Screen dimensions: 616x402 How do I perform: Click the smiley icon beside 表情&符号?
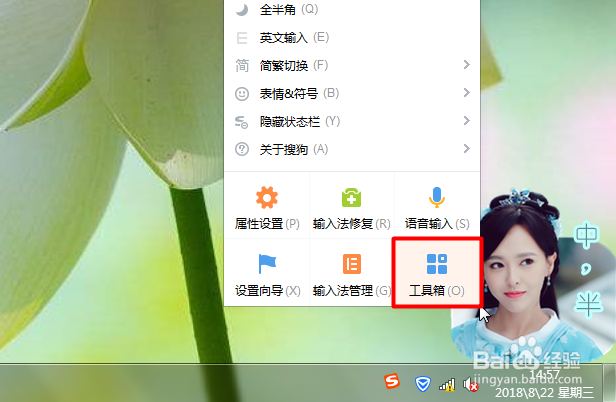point(242,94)
